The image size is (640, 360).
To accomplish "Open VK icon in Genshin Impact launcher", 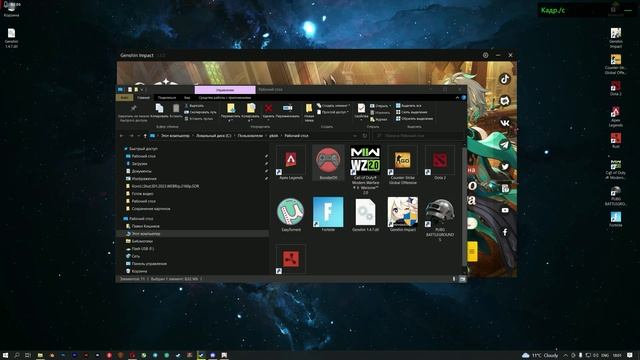I will point(505,123).
